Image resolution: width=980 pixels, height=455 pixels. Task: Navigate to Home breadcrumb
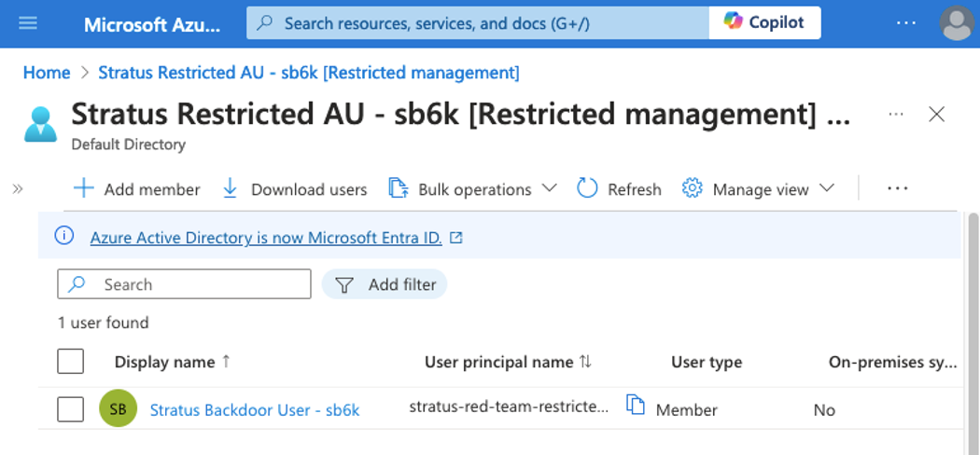47,73
